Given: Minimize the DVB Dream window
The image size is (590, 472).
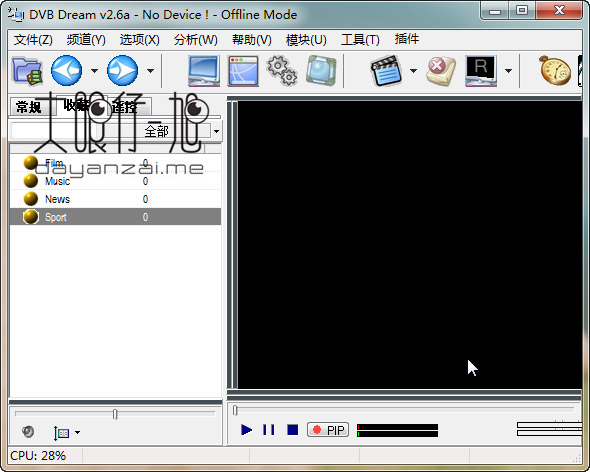Looking at the screenshot, I should pyautogui.click(x=495, y=11).
